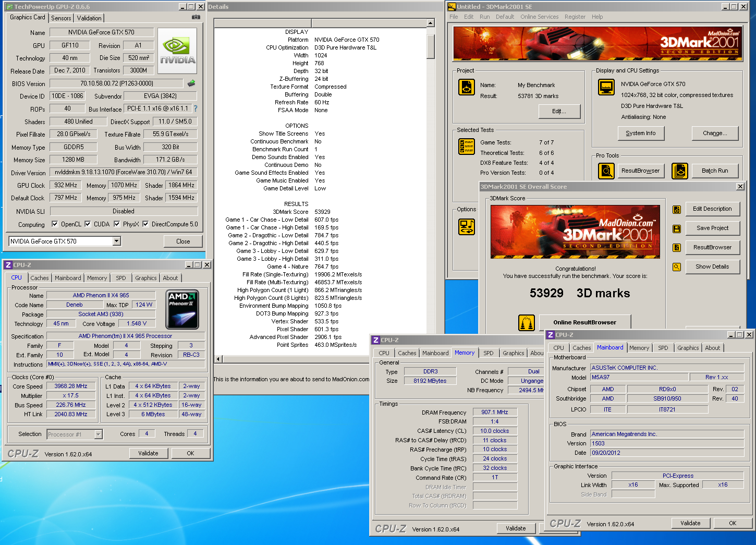
Task: Click OK in the CPU-Z Mainboard window
Action: [x=733, y=523]
